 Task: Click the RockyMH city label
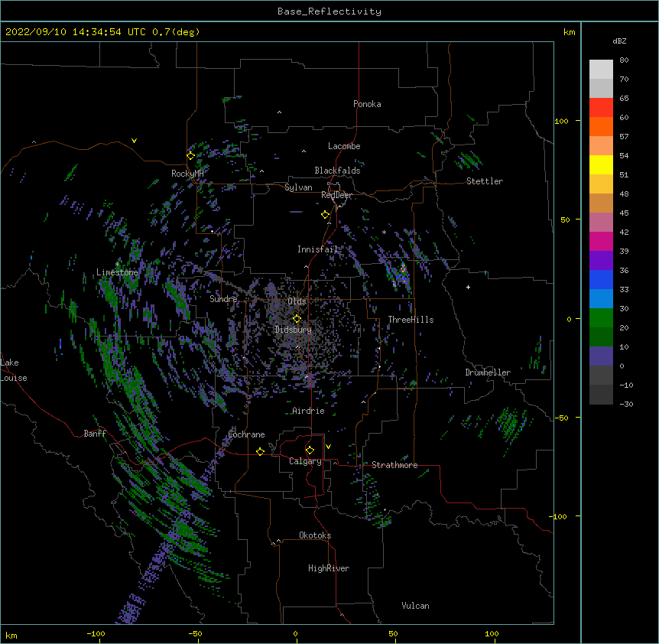pyautogui.click(x=187, y=173)
